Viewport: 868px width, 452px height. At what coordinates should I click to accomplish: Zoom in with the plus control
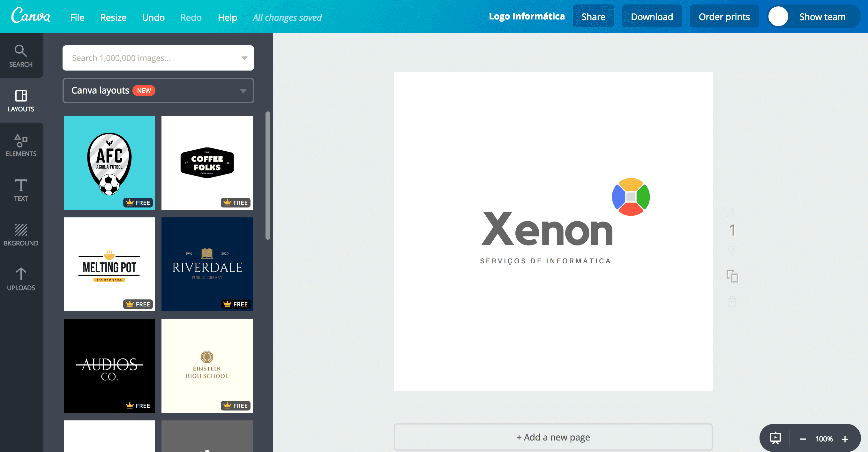pyautogui.click(x=845, y=439)
